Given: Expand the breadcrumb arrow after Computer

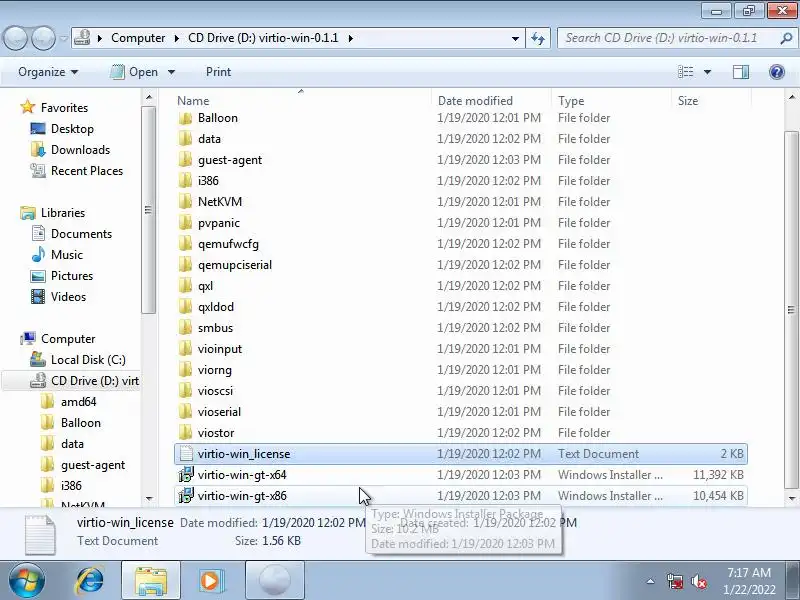Looking at the screenshot, I should click(177, 38).
